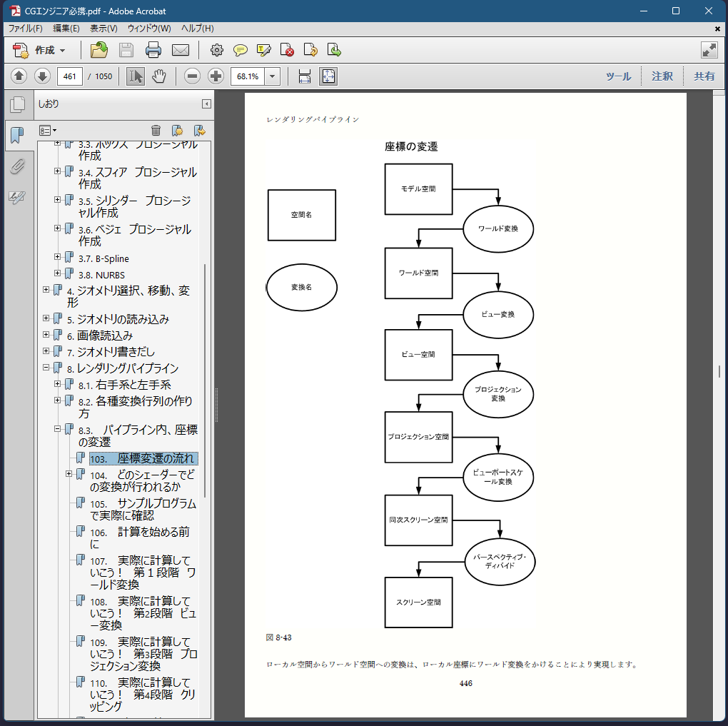Expand the 8.1. 右手系と左手系 bookmark
This screenshot has height=726, width=728.
(x=58, y=384)
